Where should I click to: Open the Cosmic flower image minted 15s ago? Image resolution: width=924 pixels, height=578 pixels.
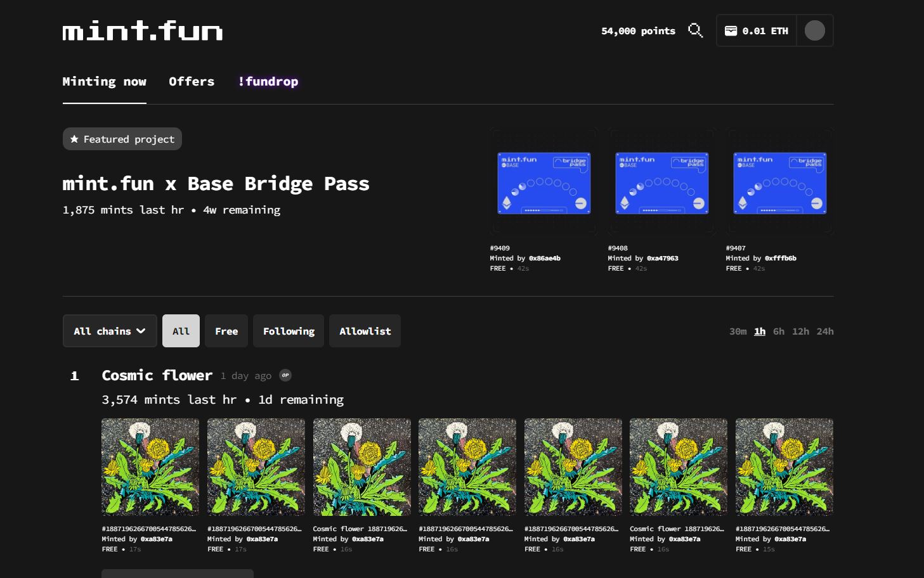point(784,467)
